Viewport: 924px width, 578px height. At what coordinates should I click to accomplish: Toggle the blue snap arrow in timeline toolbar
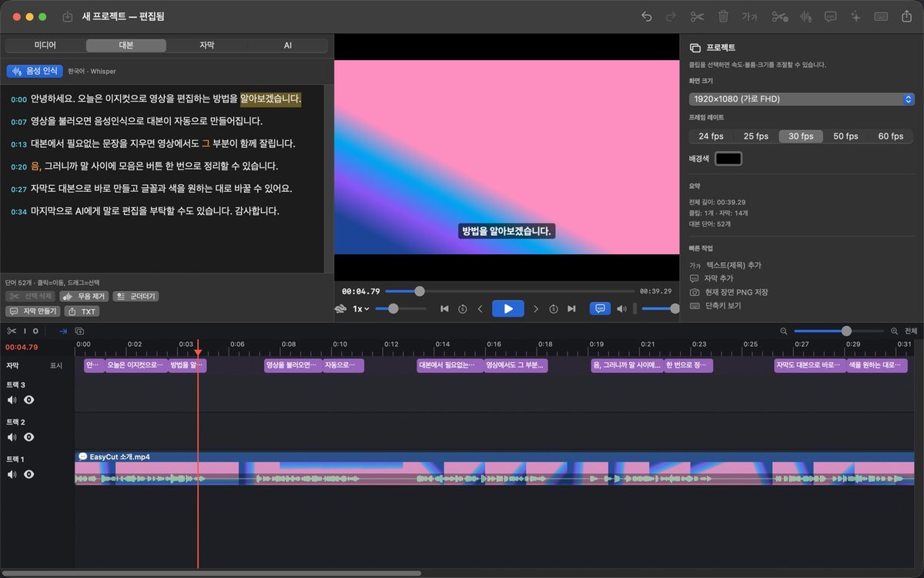pos(63,331)
